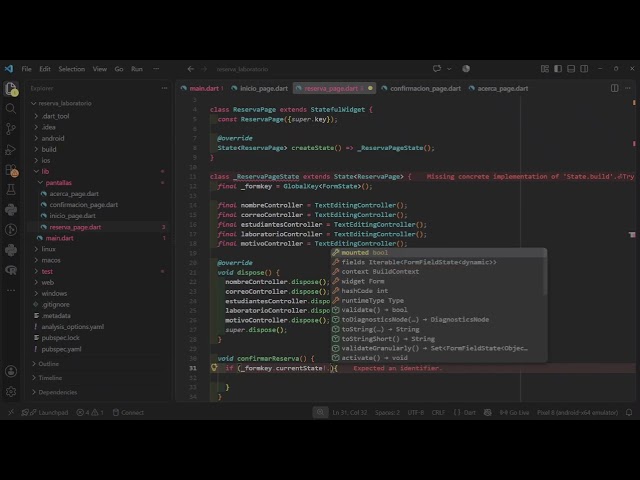Open the Search view icon

(11, 109)
